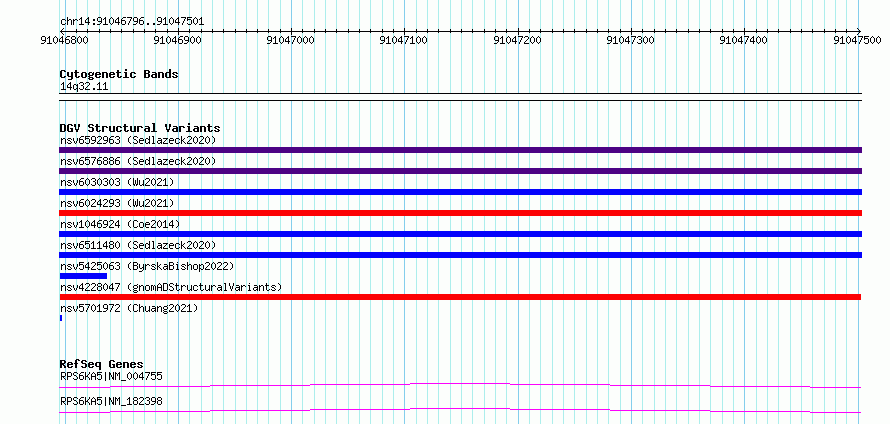
Task: Click the magenta line under RPS6KA5|NM_182398
Action: click(x=460, y=411)
